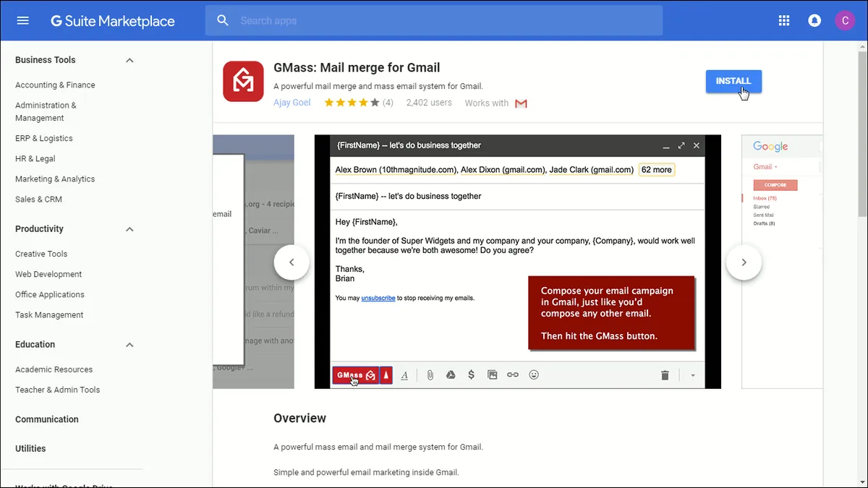Click the attach file paperclip icon
This screenshot has height=488, width=868.
click(x=430, y=375)
